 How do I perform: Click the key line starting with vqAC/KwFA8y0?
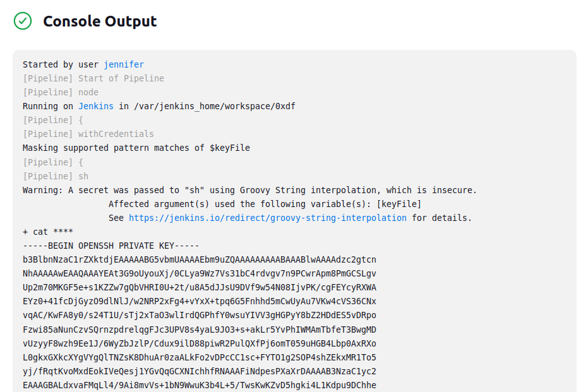pos(200,316)
